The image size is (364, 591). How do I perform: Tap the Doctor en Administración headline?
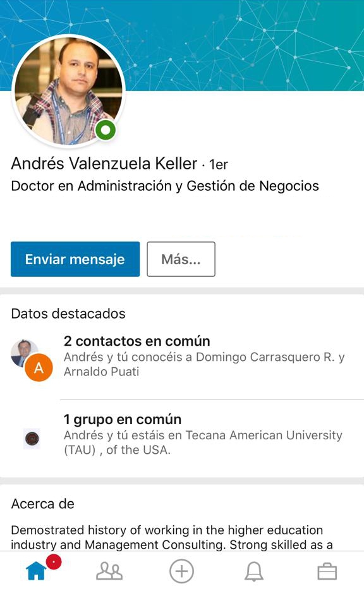tap(165, 186)
